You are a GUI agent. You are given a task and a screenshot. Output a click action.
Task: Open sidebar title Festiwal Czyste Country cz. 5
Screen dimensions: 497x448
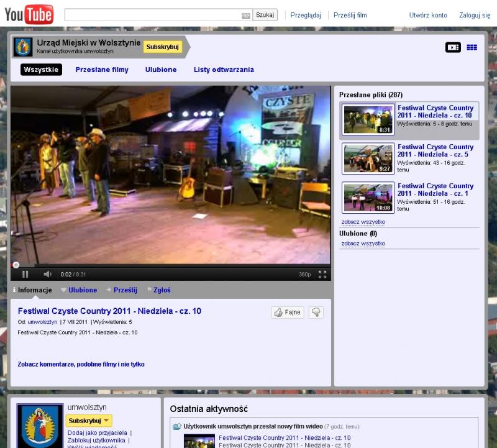[435, 150]
